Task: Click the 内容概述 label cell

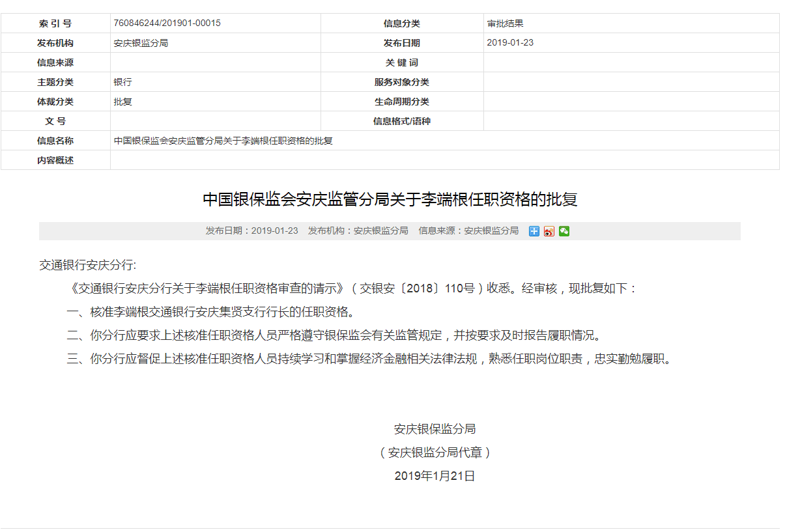Action: [x=55, y=160]
